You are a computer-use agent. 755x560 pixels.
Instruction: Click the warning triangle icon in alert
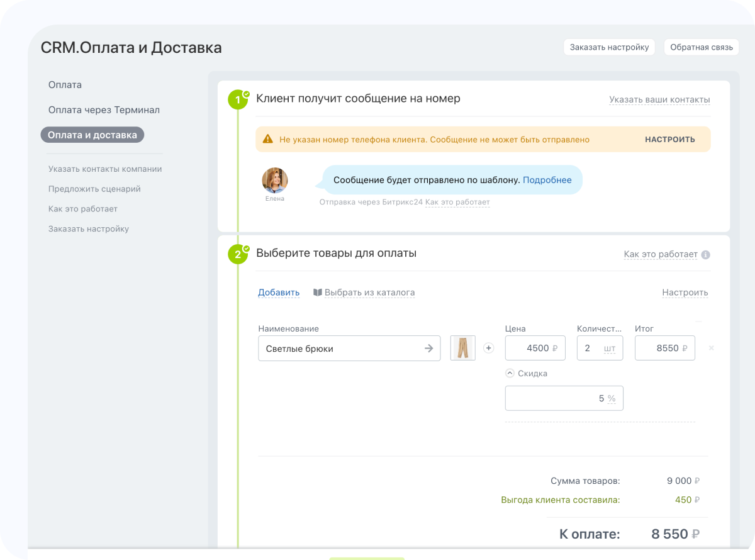[268, 140]
